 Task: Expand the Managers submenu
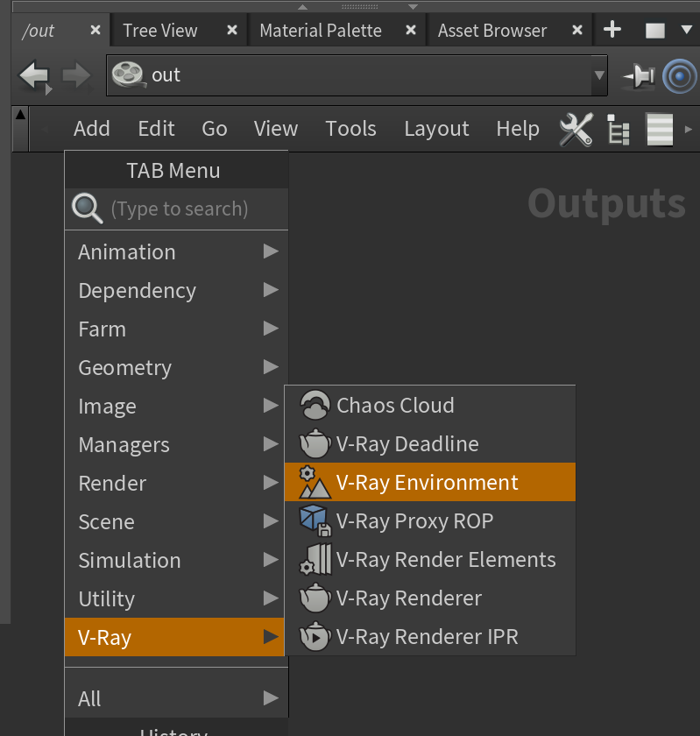pos(174,444)
